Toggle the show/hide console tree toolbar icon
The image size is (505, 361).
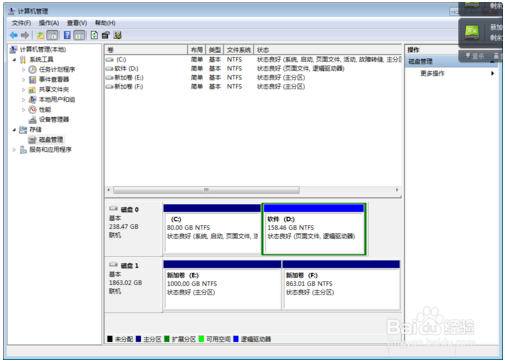52,35
